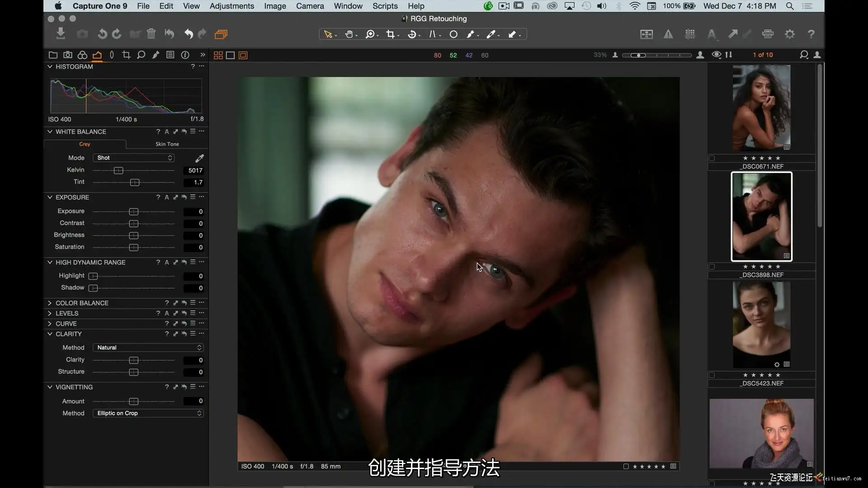
Task: Toggle the viewer eye proofing icon
Action: click(x=716, y=55)
